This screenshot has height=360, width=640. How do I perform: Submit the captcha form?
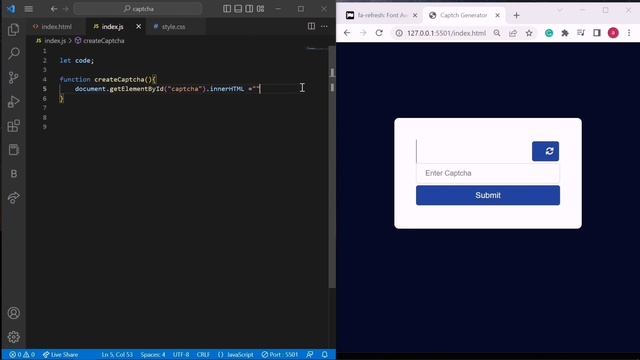(x=488, y=195)
